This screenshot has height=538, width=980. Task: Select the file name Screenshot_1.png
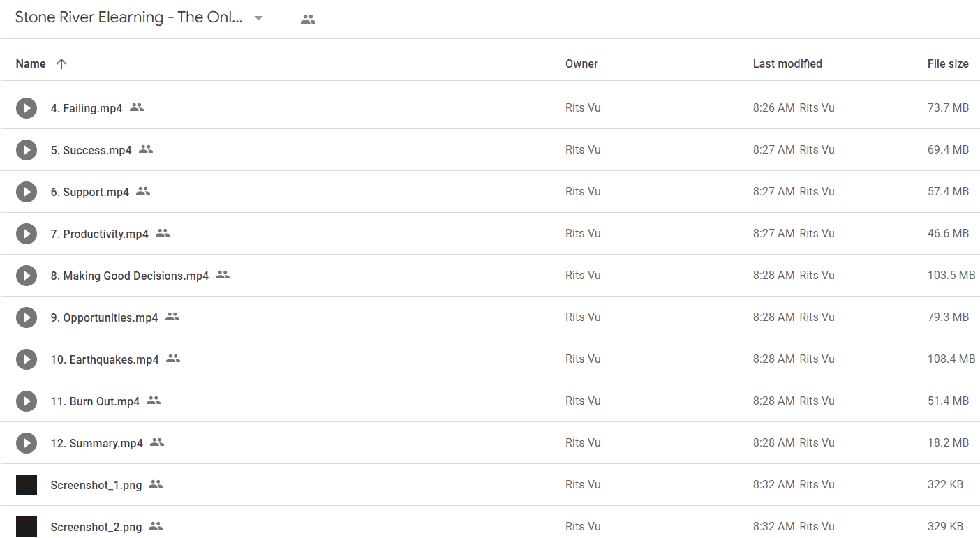(x=96, y=485)
